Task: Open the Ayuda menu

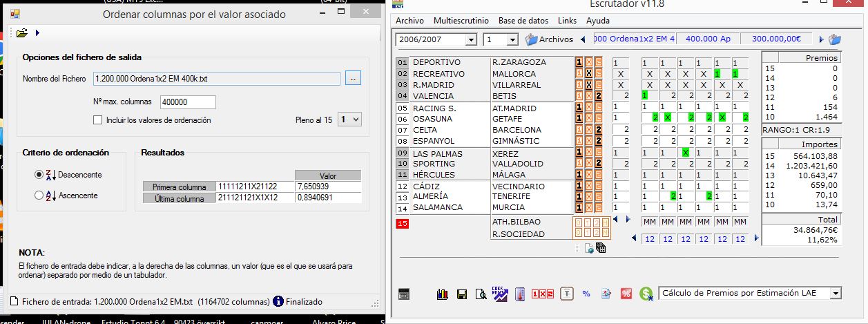Action: point(598,21)
